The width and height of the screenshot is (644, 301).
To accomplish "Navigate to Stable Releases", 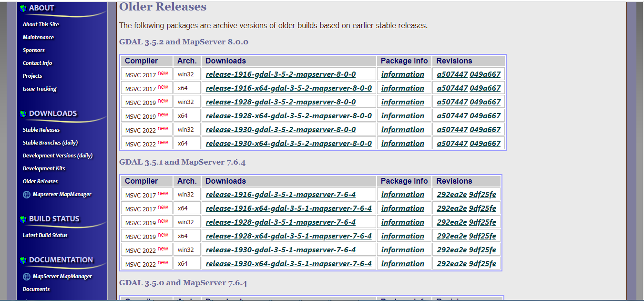I will 41,130.
